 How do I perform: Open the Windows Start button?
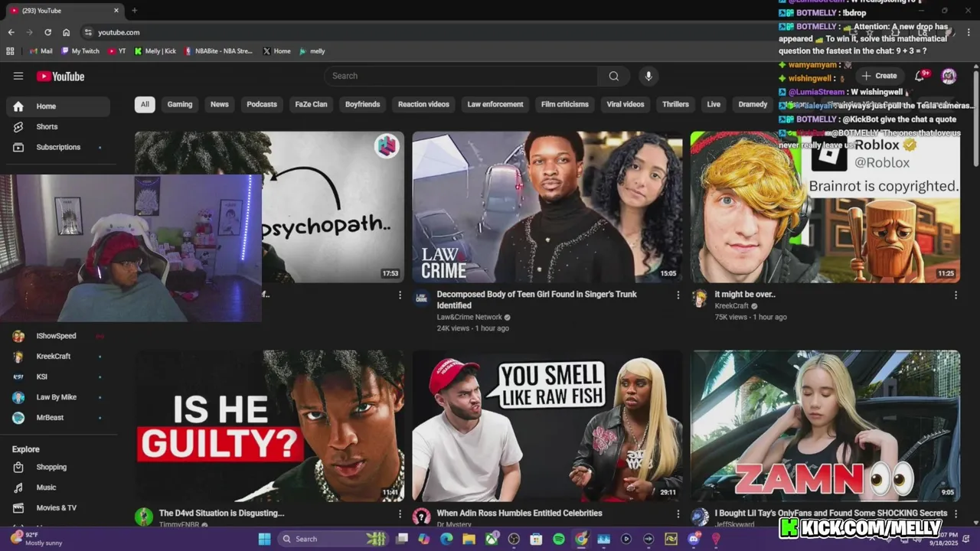pyautogui.click(x=264, y=539)
